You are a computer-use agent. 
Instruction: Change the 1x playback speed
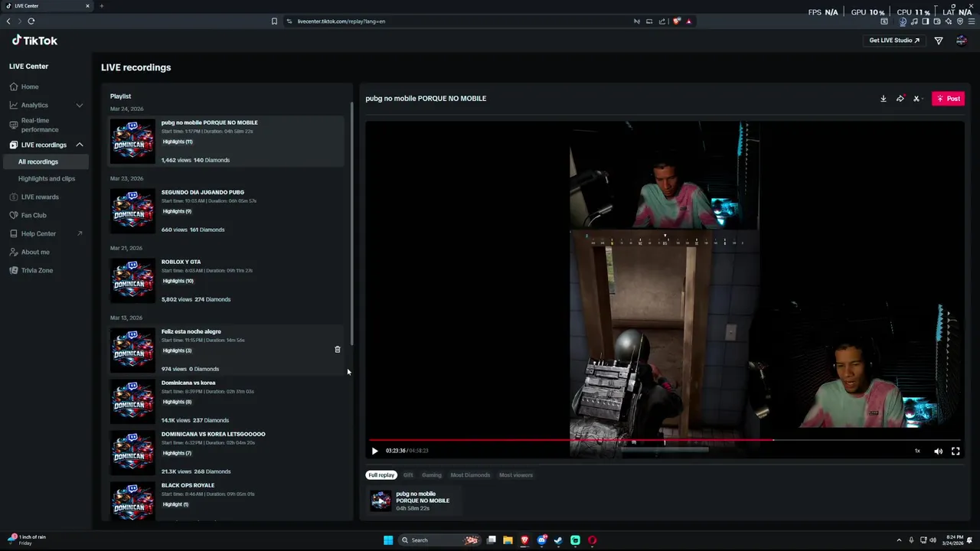click(917, 451)
